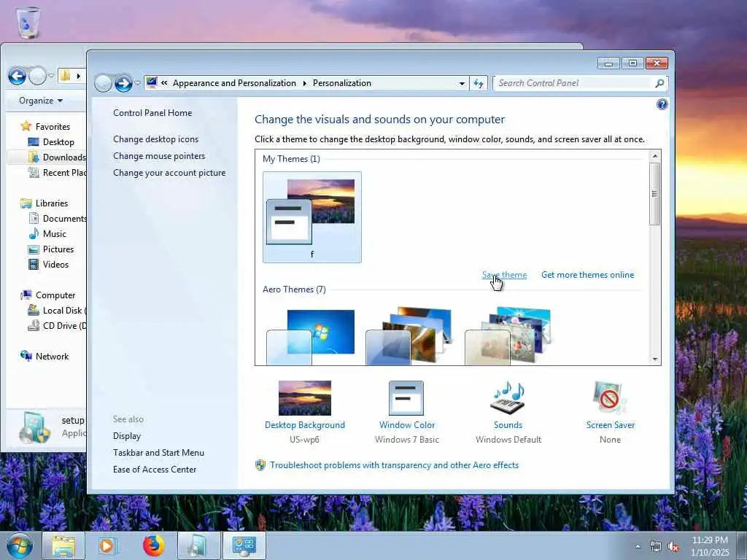747x560 pixels.
Task: Click the Appearance and Personalization breadcrumb
Action: [234, 83]
